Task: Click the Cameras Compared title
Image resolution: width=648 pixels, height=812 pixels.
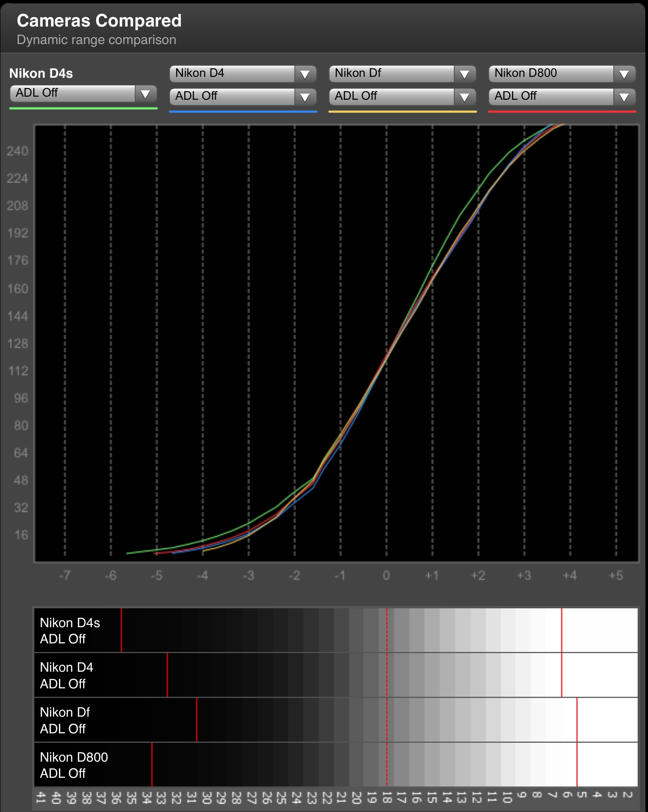Action: (99, 21)
